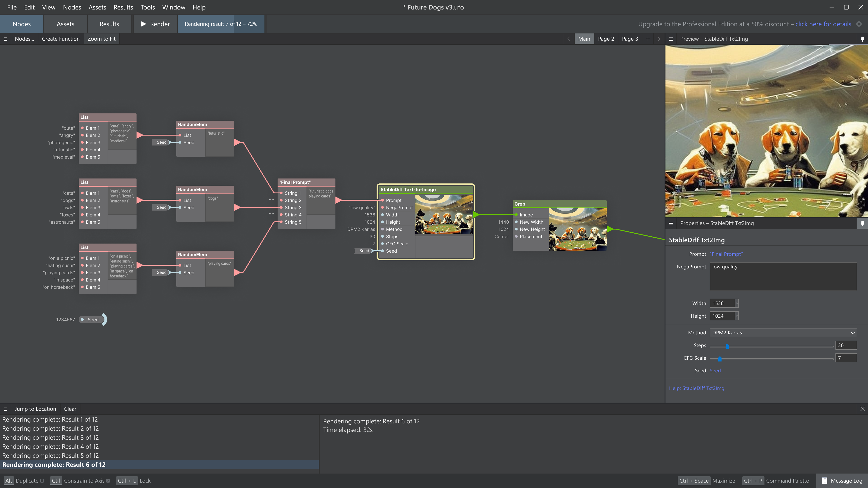Open the Tools menu
The width and height of the screenshot is (868, 488).
148,7
